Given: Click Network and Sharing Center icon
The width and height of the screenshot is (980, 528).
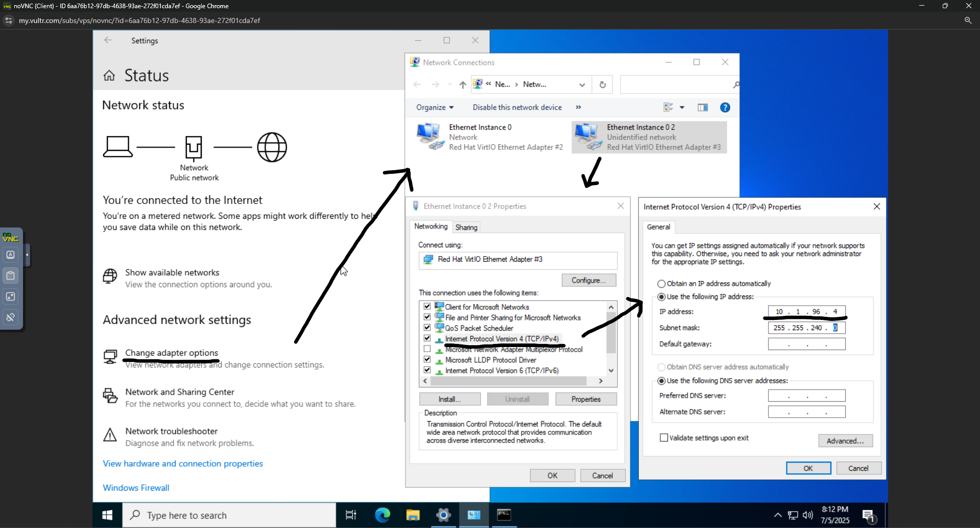Looking at the screenshot, I should coord(110,396).
